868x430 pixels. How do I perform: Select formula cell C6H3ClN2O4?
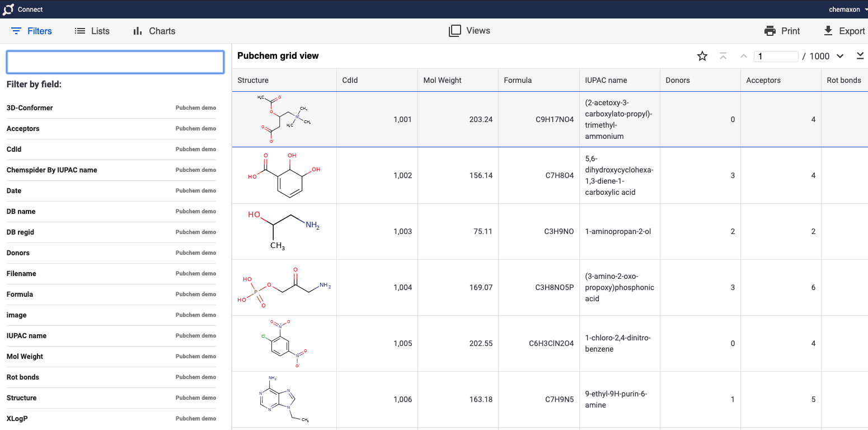click(539, 343)
